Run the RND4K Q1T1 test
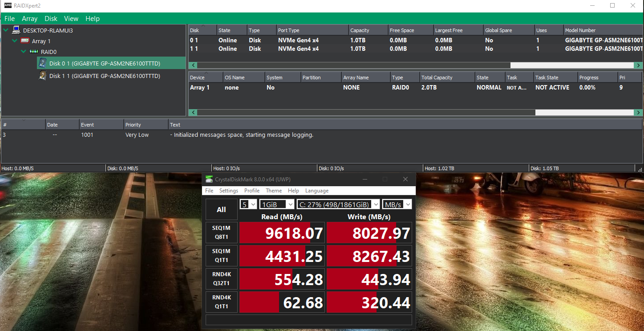 (221, 302)
